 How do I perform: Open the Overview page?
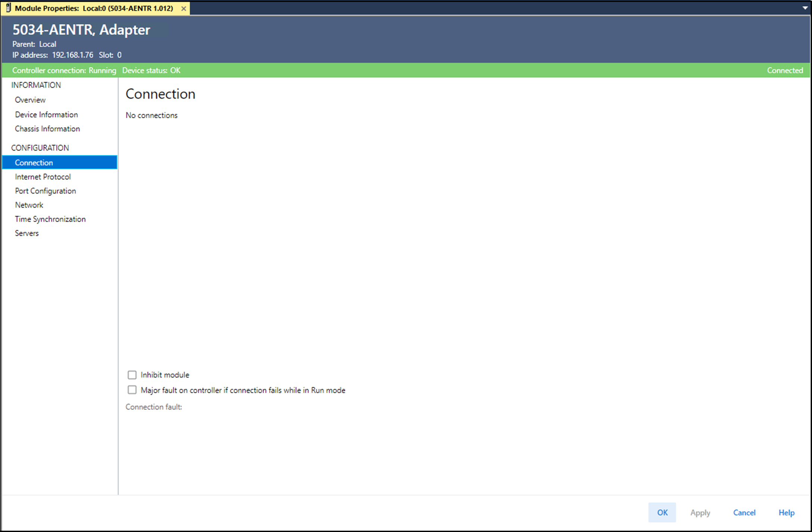point(30,100)
